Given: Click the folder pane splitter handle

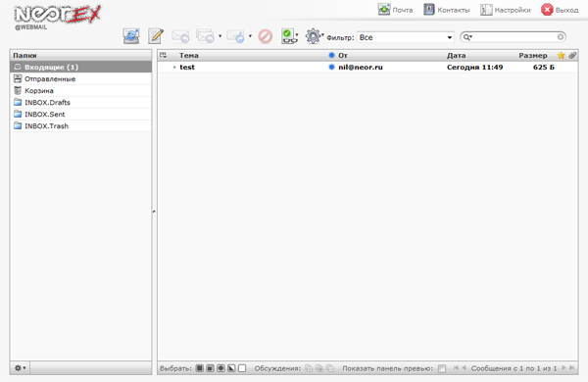Looking at the screenshot, I should (154, 212).
